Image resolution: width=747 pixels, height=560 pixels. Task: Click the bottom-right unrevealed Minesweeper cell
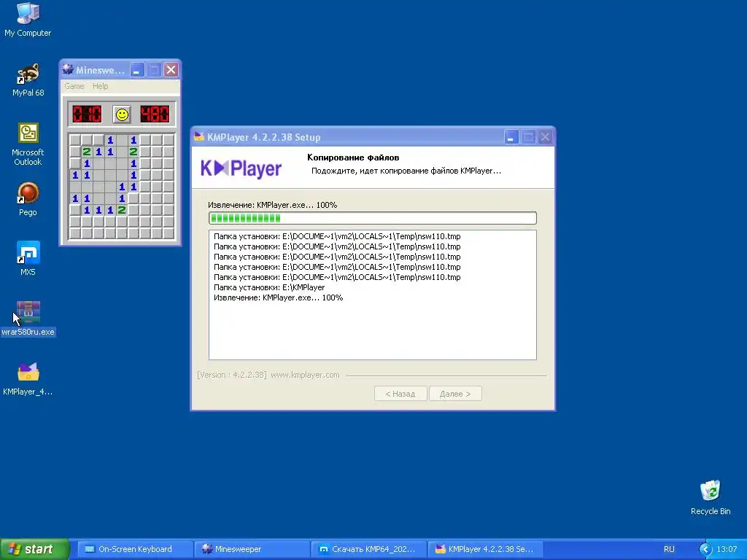point(169,233)
